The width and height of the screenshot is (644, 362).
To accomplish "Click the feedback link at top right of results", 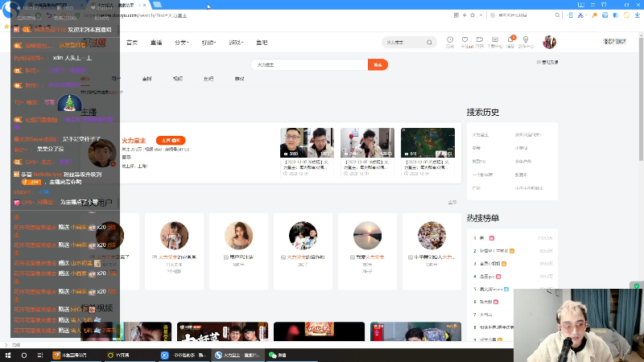I will click(547, 63).
